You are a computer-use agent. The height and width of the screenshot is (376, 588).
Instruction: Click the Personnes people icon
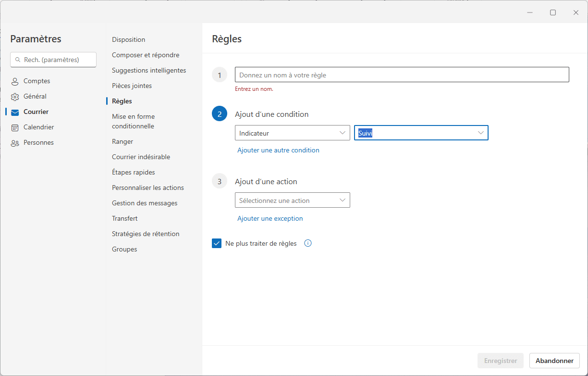point(15,143)
